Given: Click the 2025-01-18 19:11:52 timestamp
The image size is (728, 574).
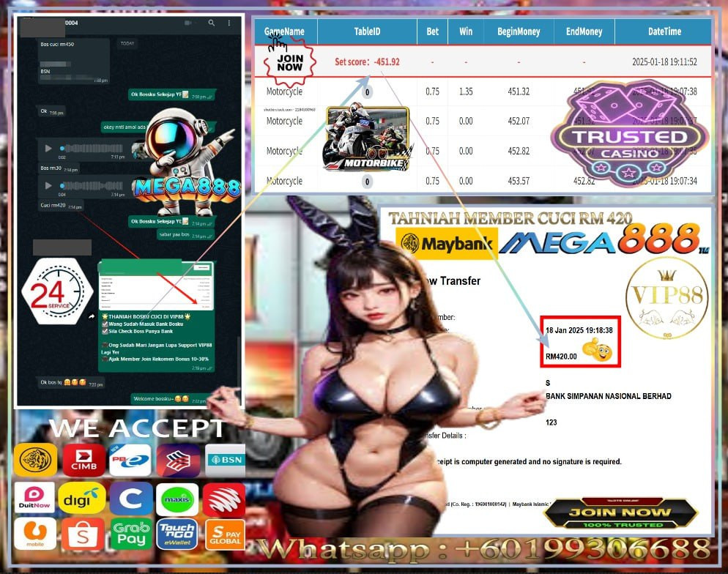Looking at the screenshot, I should click(664, 61).
